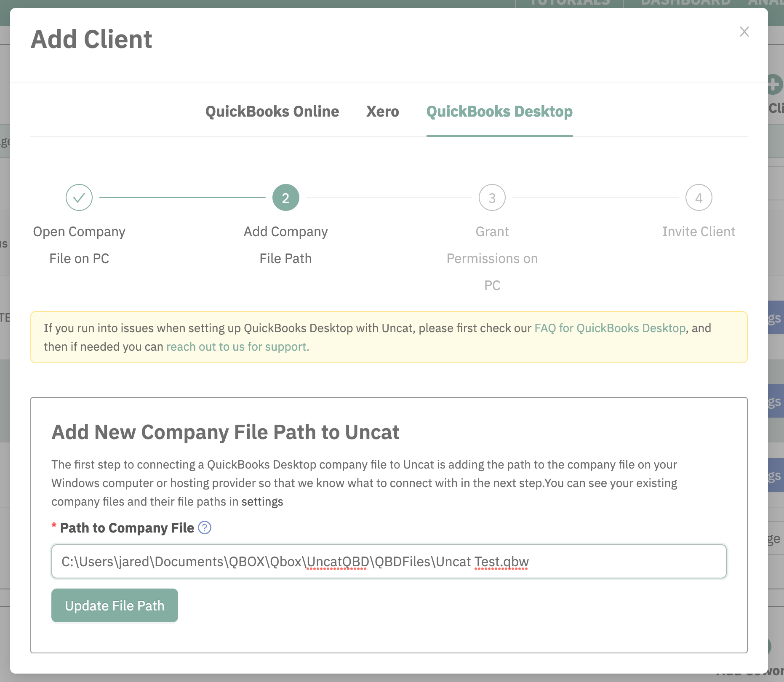
Task: Click the Invite Client step label
Action: (699, 232)
